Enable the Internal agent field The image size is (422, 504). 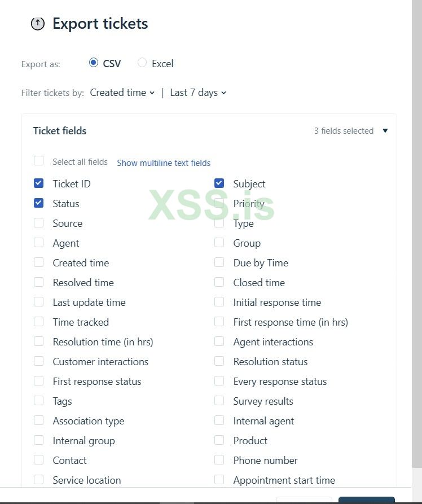(x=219, y=419)
